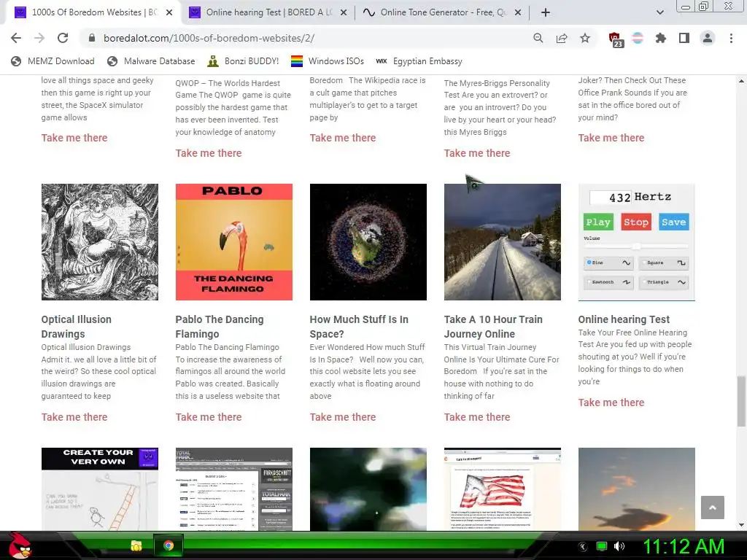
Task: Open Egyptian Embassy bookmark
Action: tap(419, 61)
